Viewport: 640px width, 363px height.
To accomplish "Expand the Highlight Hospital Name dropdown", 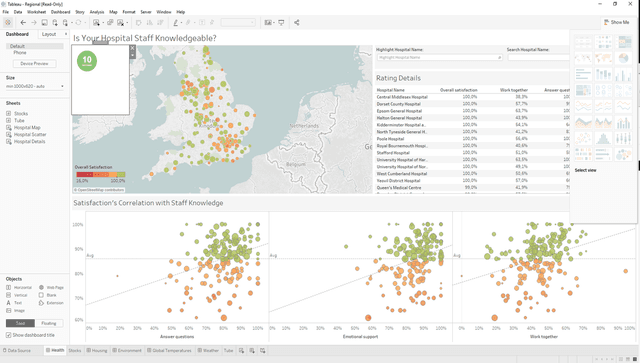I will tap(439, 58).
